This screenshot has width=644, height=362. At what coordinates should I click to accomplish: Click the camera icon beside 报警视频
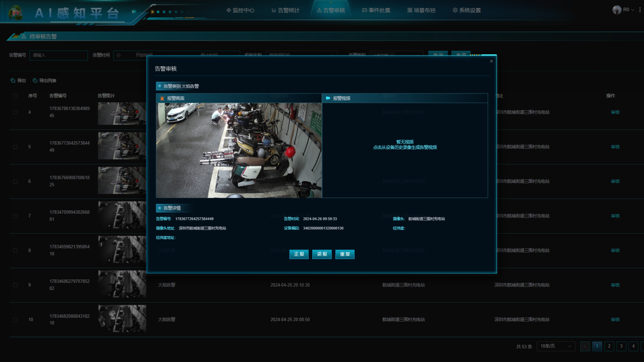328,98
